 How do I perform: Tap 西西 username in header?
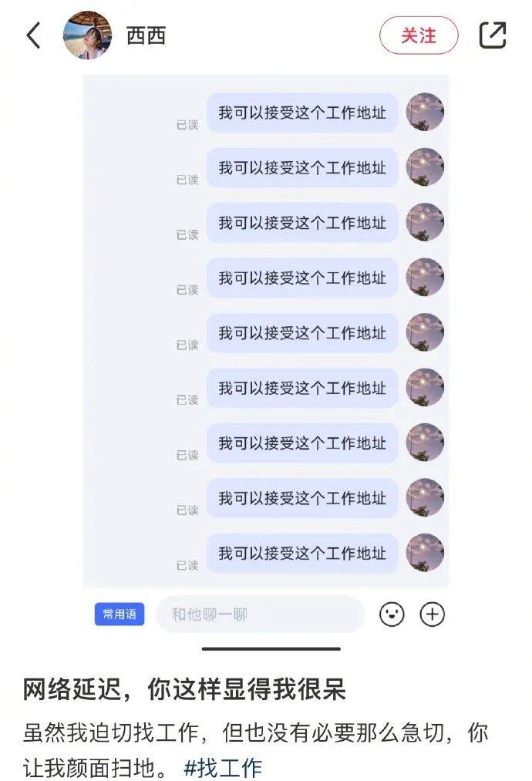[x=146, y=36]
